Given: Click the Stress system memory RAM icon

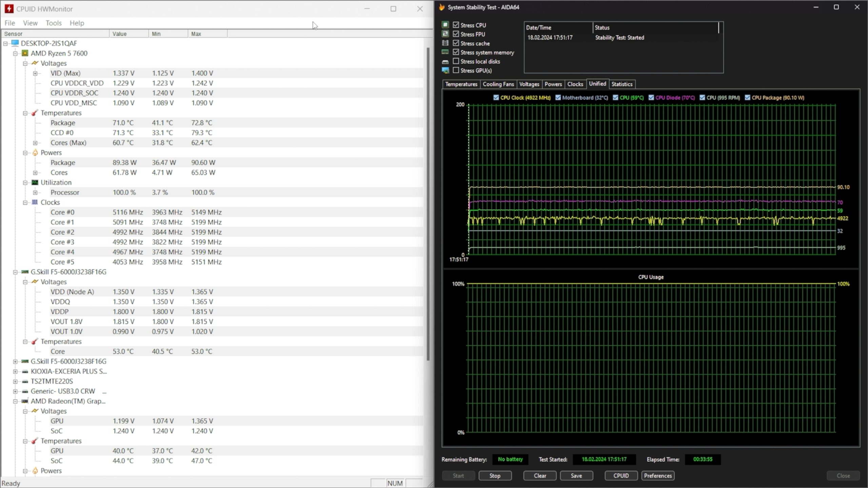Looking at the screenshot, I should [x=445, y=52].
